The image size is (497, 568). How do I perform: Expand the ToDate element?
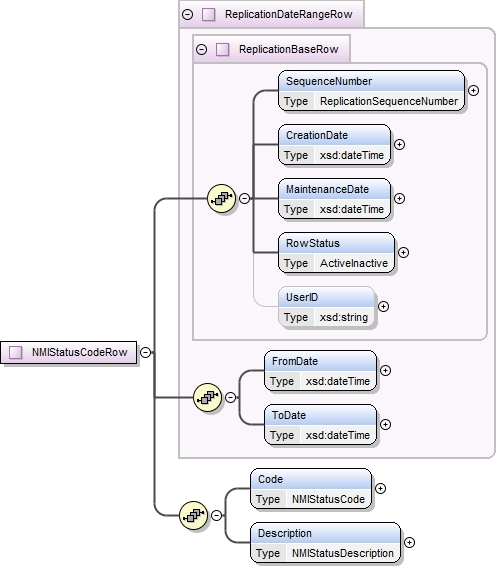(x=385, y=424)
